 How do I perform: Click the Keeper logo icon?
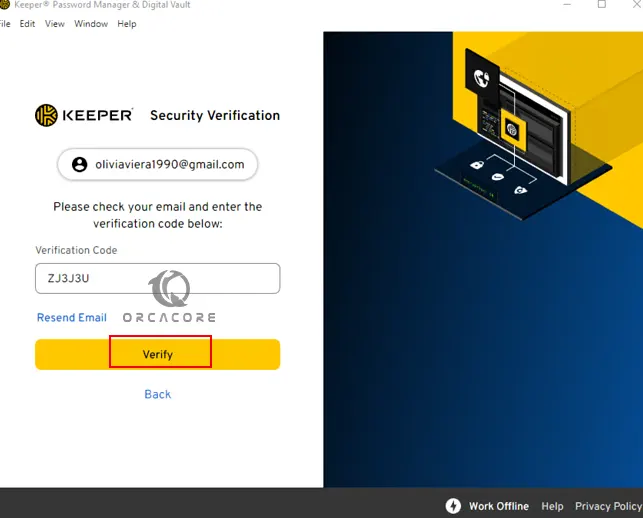pos(46,115)
